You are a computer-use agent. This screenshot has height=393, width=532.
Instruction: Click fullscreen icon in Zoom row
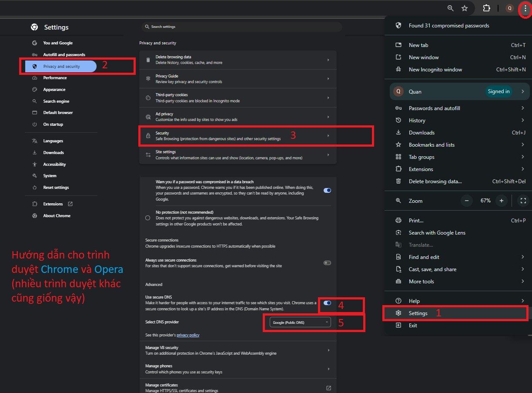(x=523, y=201)
